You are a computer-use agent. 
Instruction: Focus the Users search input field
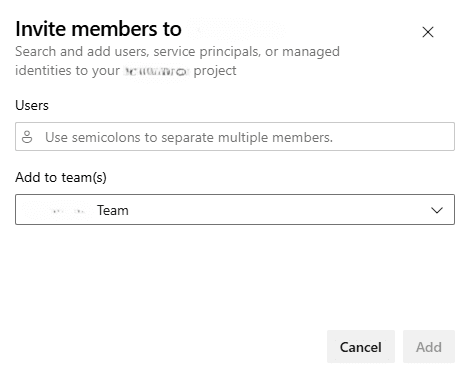coord(235,137)
